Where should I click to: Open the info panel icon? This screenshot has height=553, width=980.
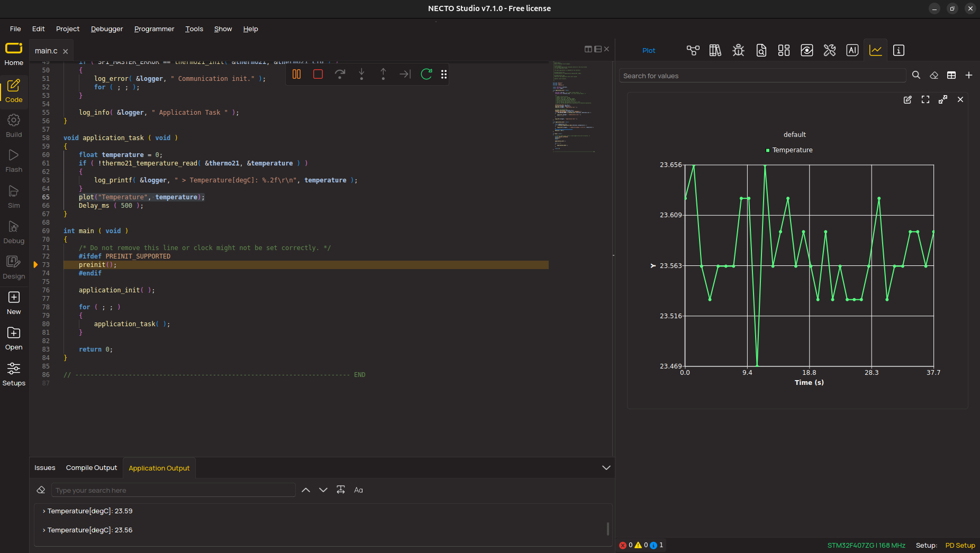(x=899, y=50)
